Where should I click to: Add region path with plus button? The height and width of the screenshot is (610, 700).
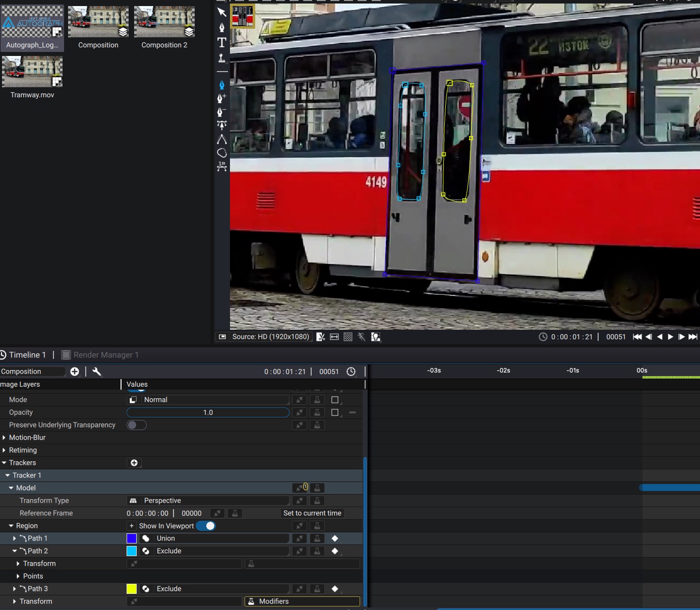(132, 526)
